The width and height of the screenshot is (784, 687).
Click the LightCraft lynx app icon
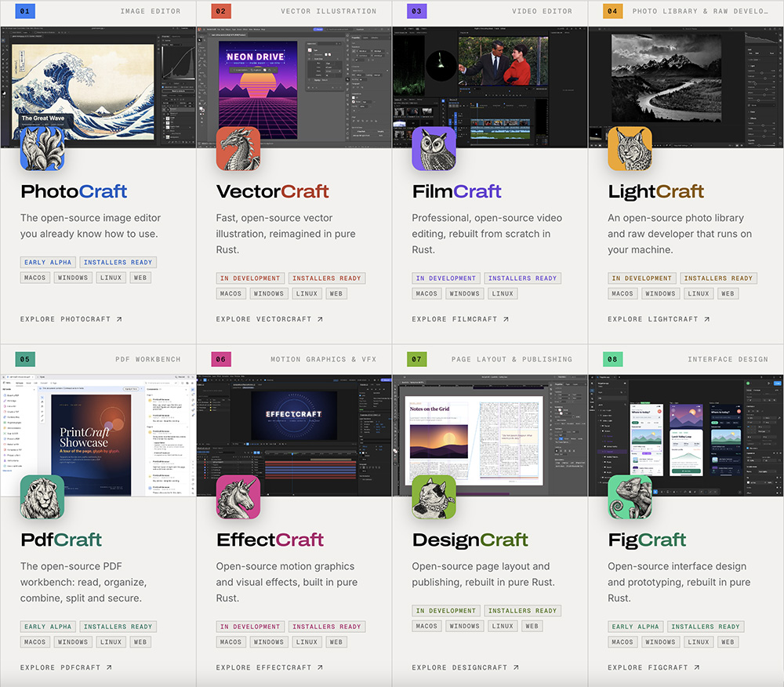pyautogui.click(x=630, y=148)
